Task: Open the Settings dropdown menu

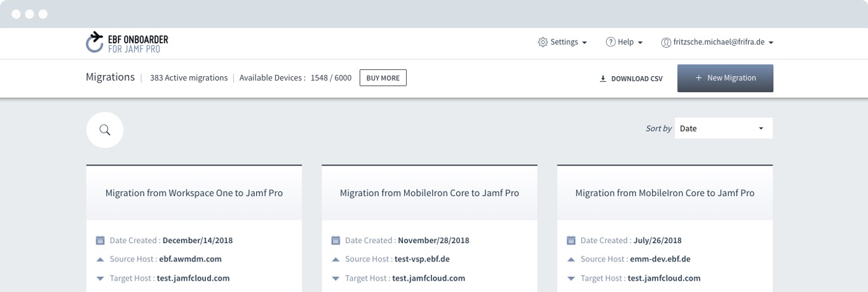Action: [x=562, y=43]
